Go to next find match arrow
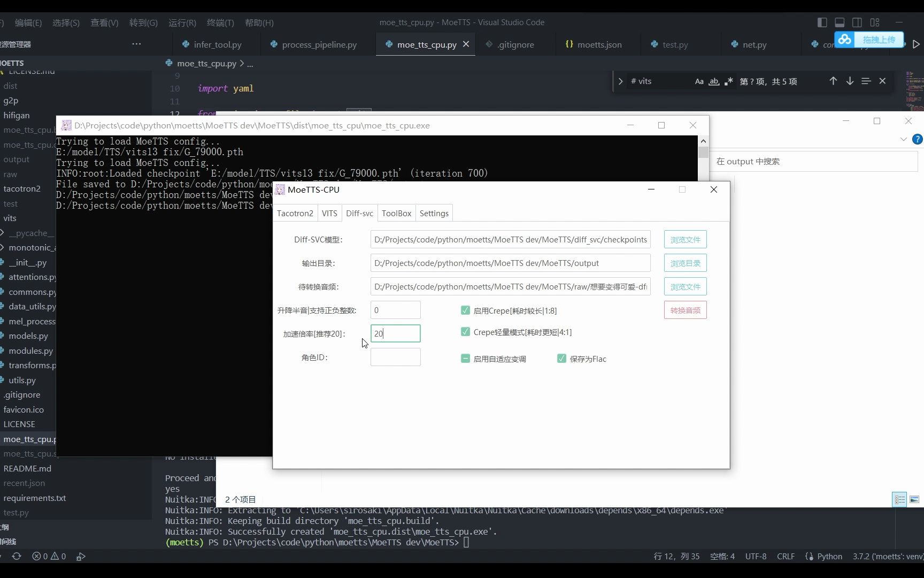This screenshot has height=578, width=924. click(x=850, y=81)
